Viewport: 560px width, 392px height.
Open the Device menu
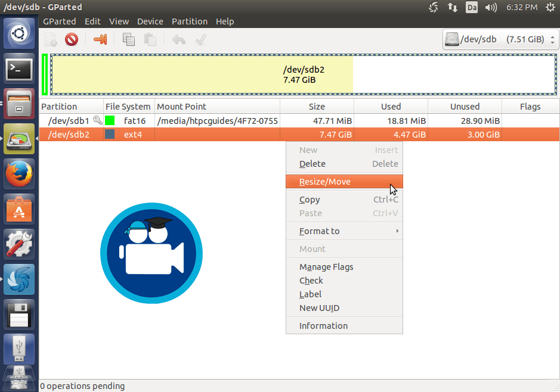(150, 21)
